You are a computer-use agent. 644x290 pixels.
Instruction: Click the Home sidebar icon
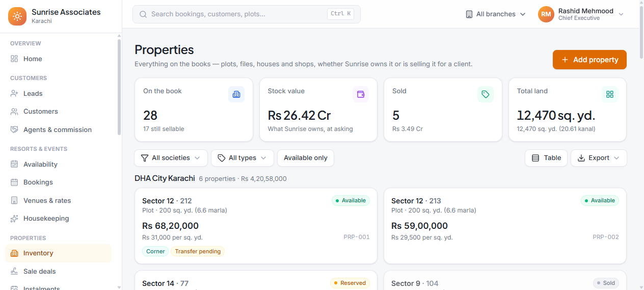[x=14, y=59]
